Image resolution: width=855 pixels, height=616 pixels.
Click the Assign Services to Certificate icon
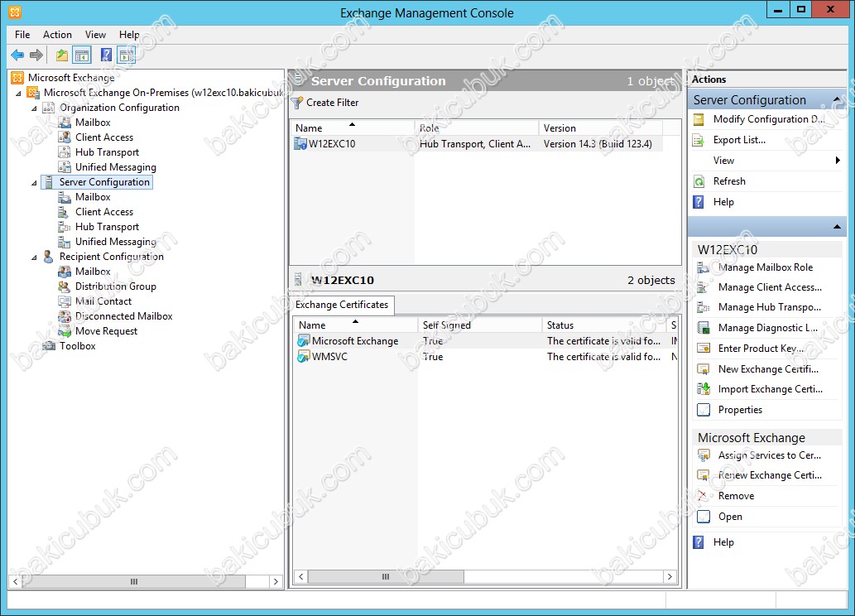(x=704, y=455)
